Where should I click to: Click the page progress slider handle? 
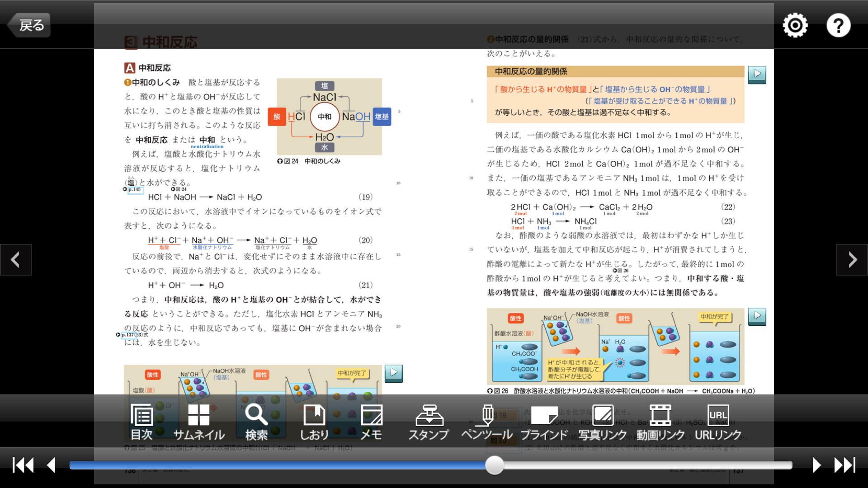pos(494,465)
